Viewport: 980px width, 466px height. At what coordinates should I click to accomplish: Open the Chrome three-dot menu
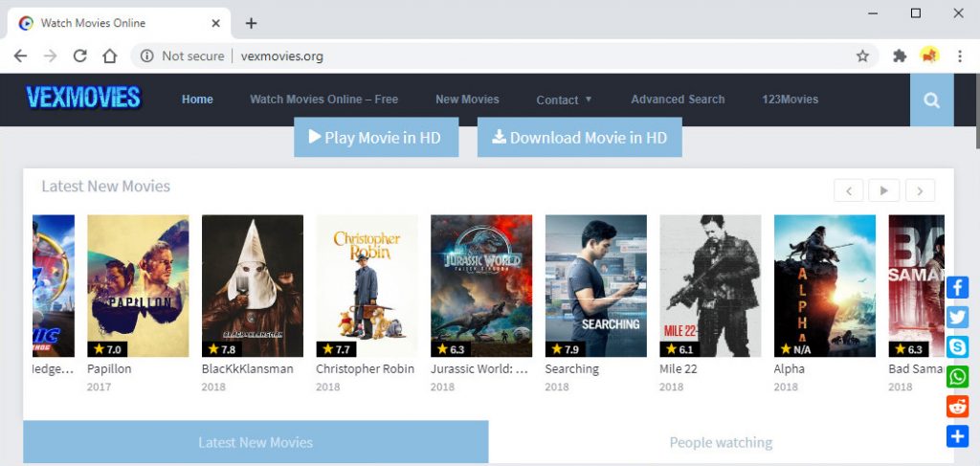pos(960,56)
